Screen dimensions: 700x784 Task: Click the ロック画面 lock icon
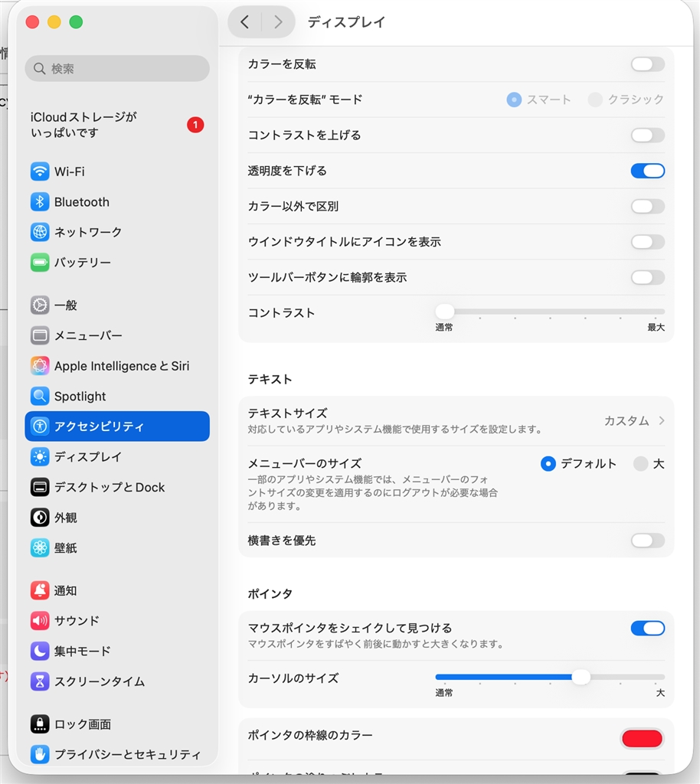(x=40, y=724)
